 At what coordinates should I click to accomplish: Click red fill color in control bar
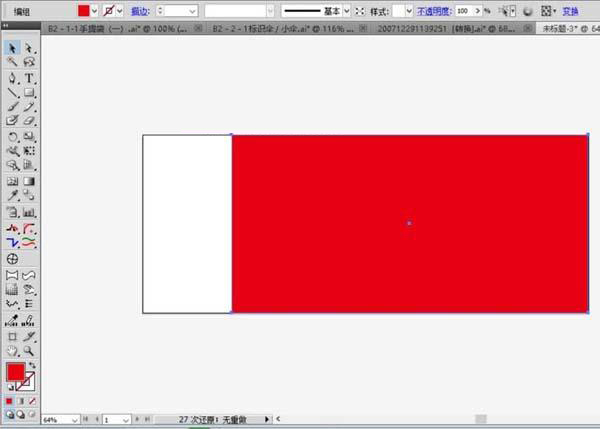pyautogui.click(x=83, y=11)
